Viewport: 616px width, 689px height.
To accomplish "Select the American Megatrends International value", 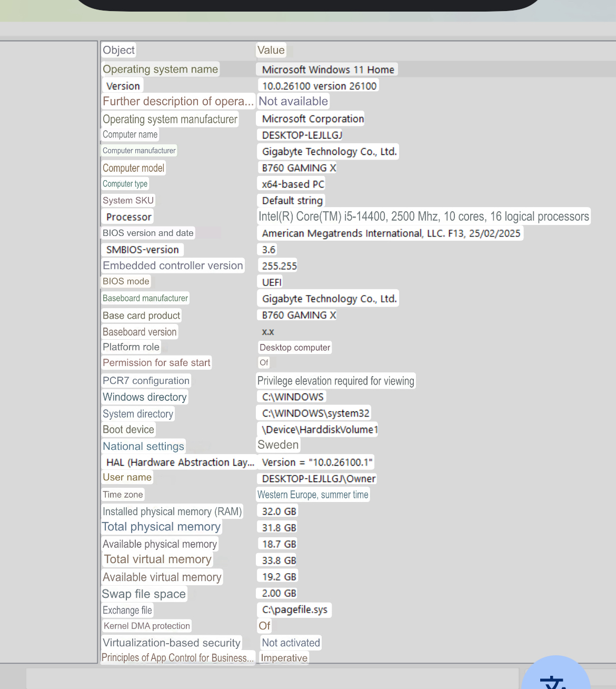I will (391, 233).
